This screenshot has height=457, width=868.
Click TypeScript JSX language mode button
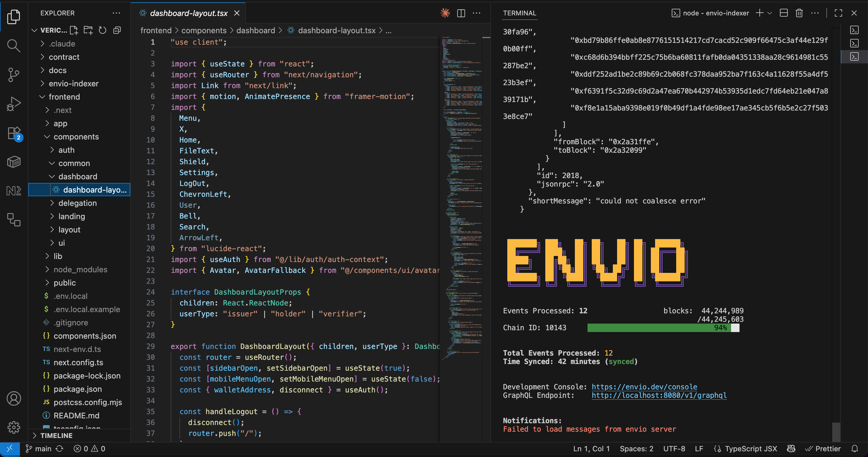750,449
